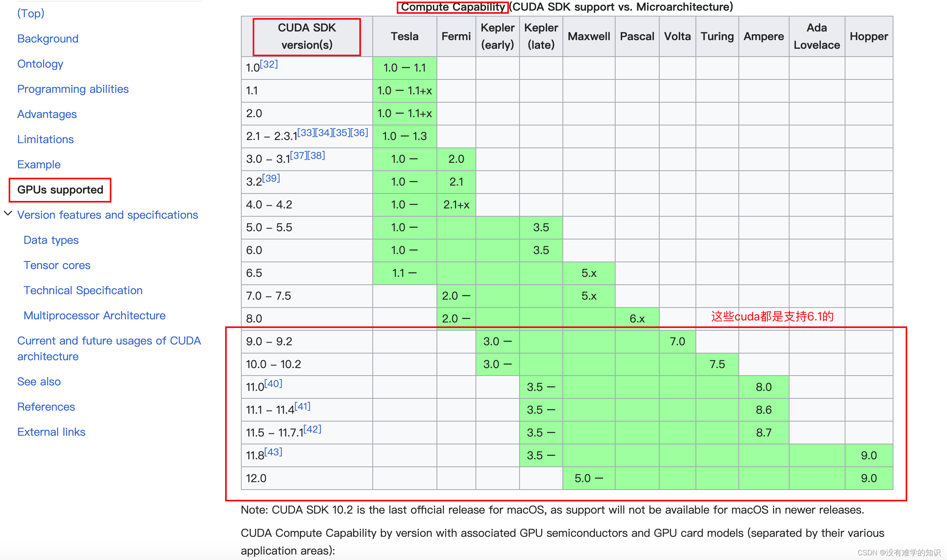This screenshot has width=947, height=560.
Task: Select the Hopper column header
Action: click(869, 37)
